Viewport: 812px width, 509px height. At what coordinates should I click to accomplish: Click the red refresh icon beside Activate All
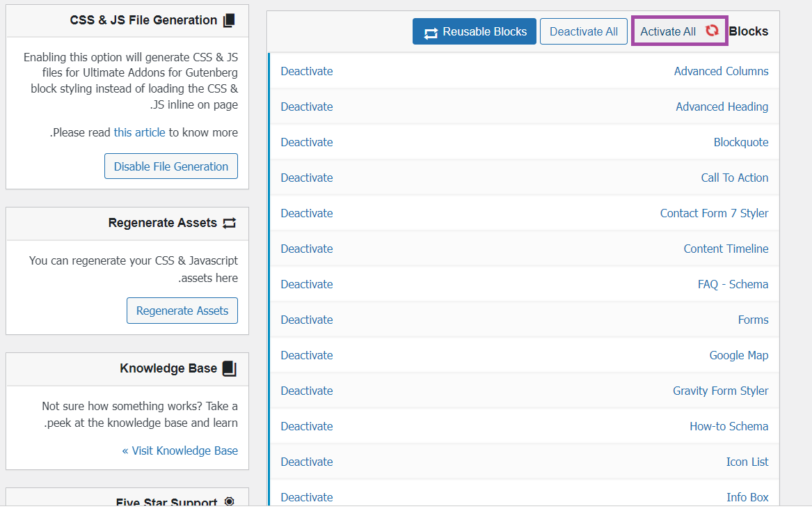[x=711, y=31]
